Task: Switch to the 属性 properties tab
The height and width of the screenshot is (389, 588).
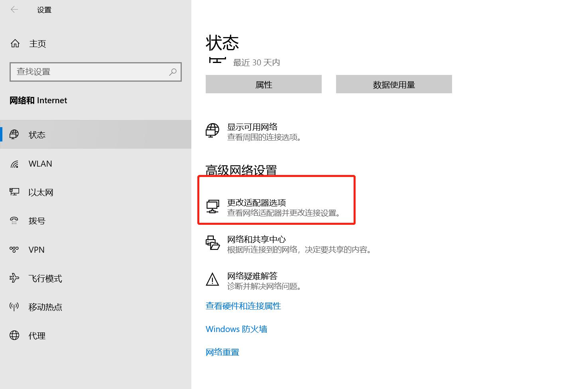Action: (263, 84)
